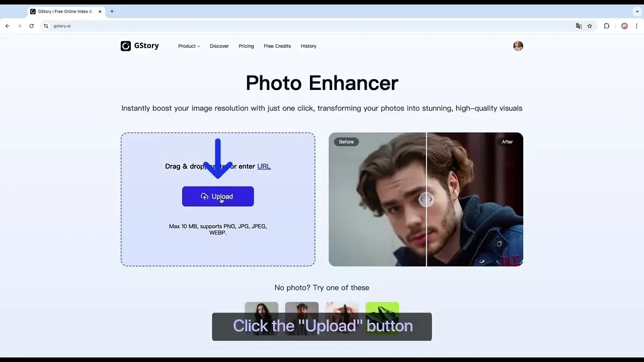644x362 pixels.
Task: Open the Chrome three-dot menu
Action: pyautogui.click(x=638, y=26)
